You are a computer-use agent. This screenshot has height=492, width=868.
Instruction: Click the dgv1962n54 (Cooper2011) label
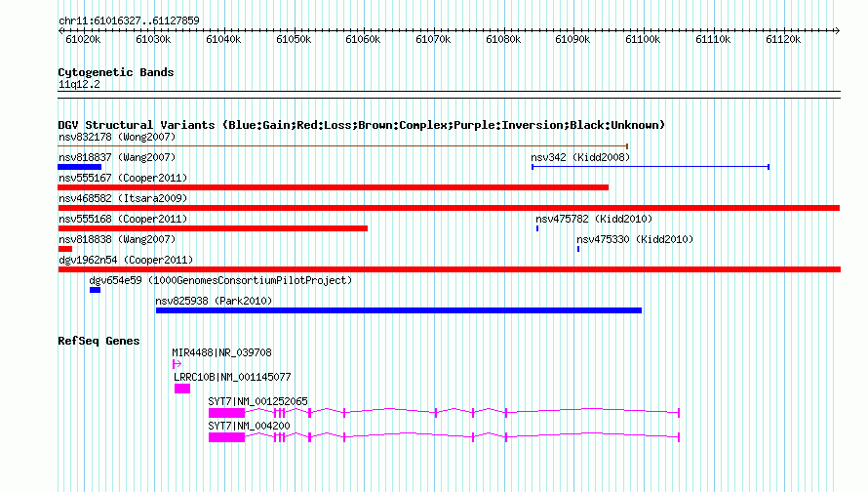pos(126,260)
